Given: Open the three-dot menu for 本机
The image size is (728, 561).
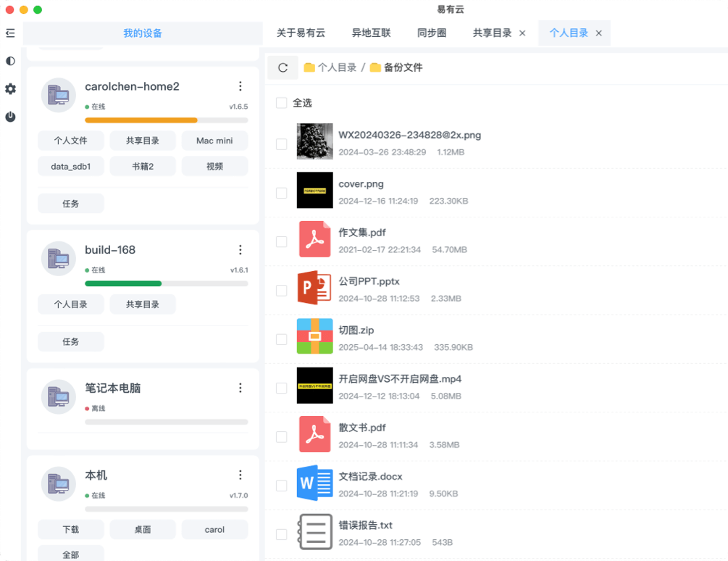Looking at the screenshot, I should pyautogui.click(x=240, y=475).
